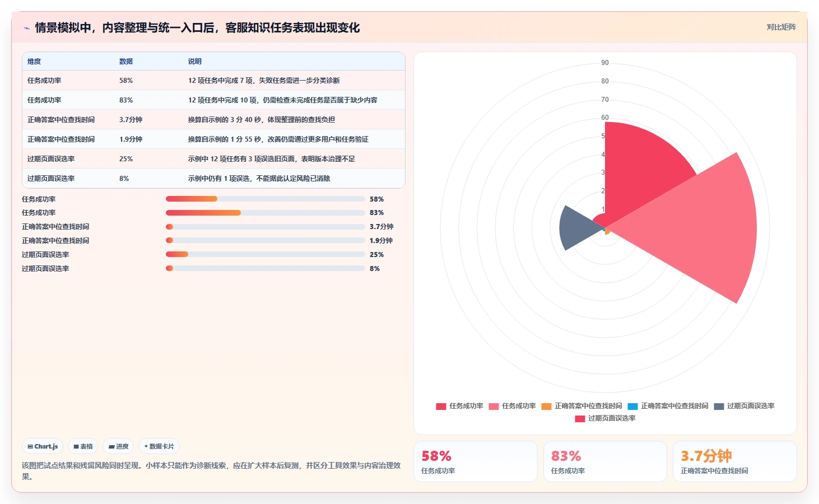
Task: Select the 3.7分钟 table cell
Action: tap(131, 120)
